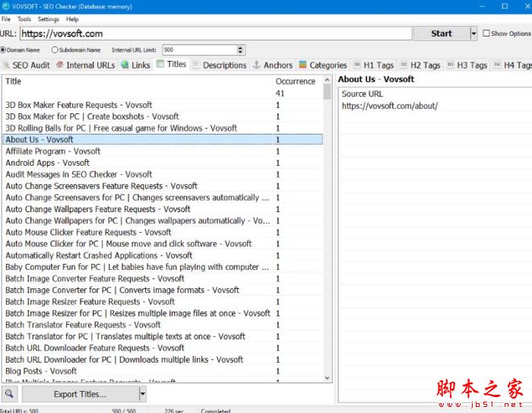
Task: Switch to the SEO Audit tab
Action: point(27,65)
